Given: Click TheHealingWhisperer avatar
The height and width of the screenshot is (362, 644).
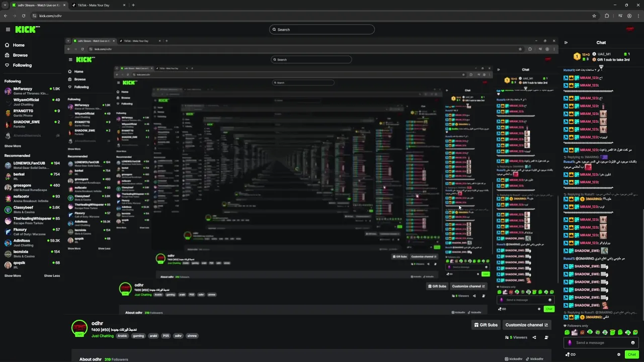Looking at the screenshot, I should pos(8,221).
